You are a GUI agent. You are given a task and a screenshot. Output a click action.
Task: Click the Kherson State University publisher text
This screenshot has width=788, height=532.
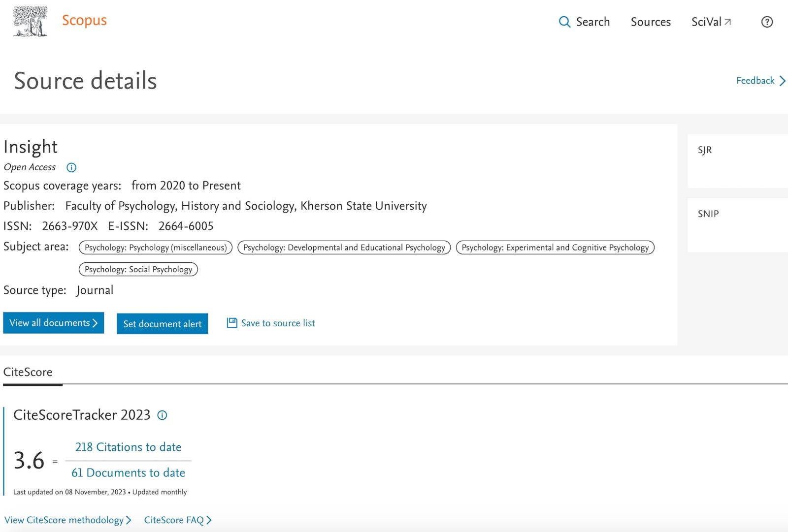point(363,206)
